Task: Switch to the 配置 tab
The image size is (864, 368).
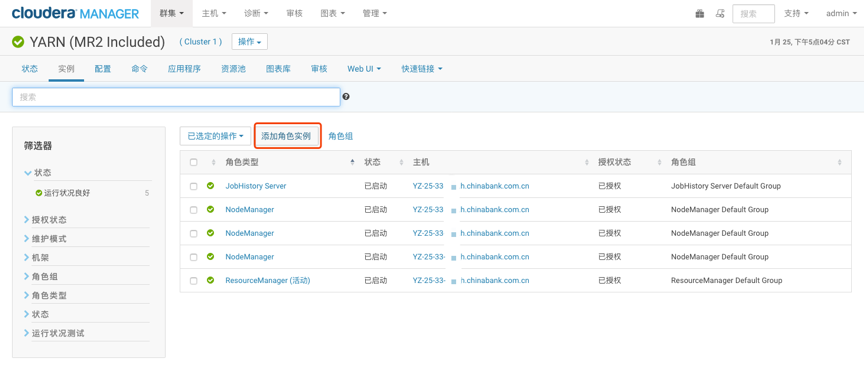Action: pyautogui.click(x=102, y=69)
